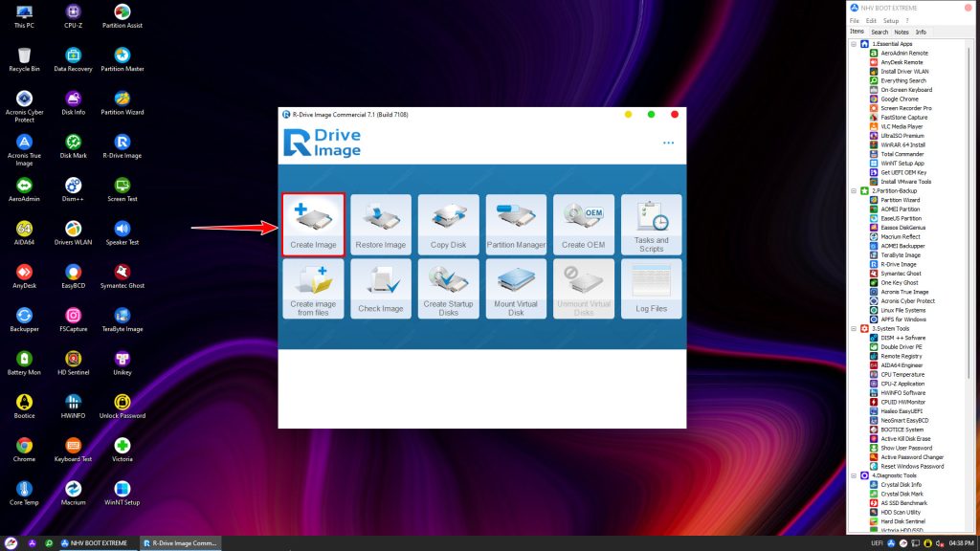Collapse the 4.Diagnostic Tools group

854,475
